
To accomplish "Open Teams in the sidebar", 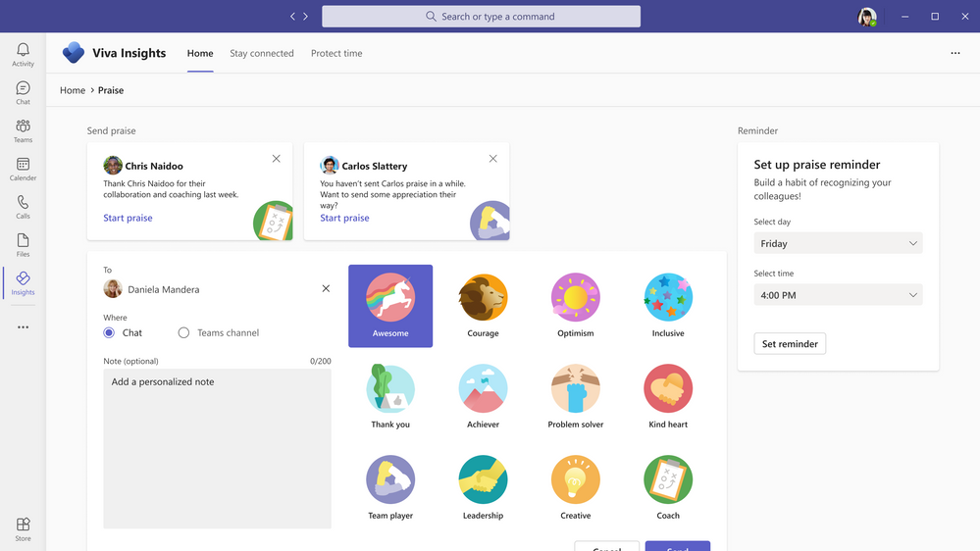I will pos(24,130).
